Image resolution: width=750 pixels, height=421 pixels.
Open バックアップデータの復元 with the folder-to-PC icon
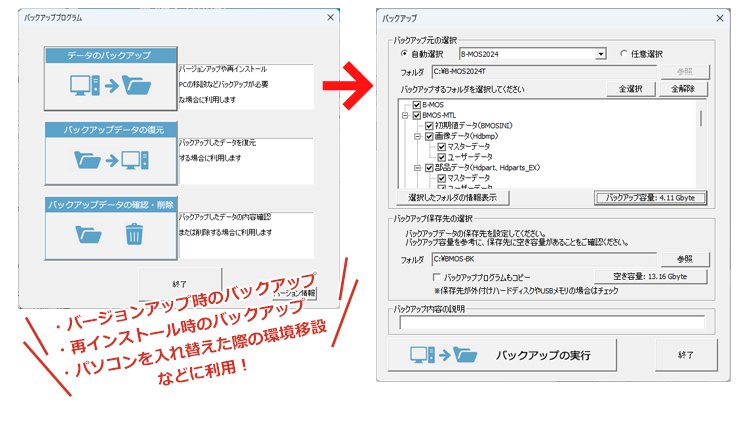click(110, 153)
